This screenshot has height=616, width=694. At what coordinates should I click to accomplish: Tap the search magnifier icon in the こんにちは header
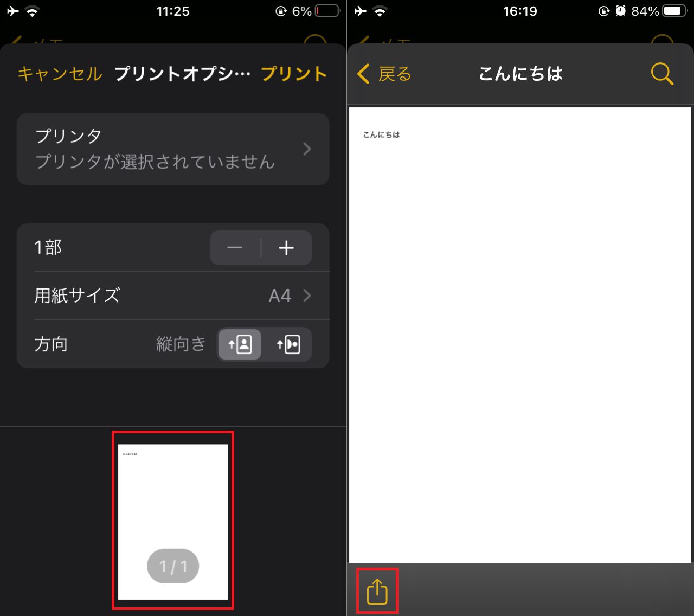662,74
